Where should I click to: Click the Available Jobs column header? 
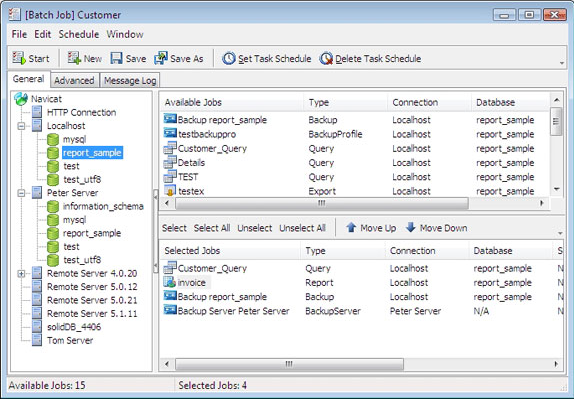coord(231,102)
